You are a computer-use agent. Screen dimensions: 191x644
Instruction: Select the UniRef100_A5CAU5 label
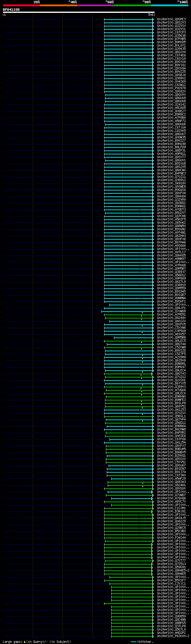[x=171, y=108]
